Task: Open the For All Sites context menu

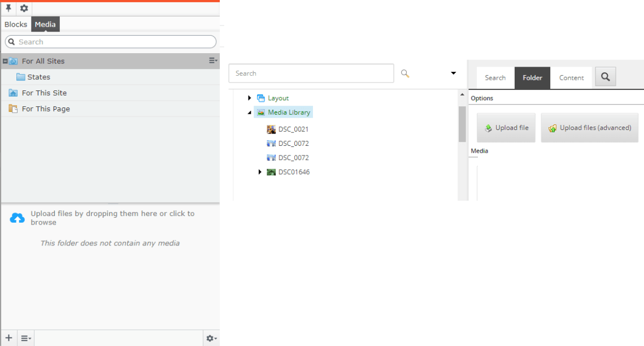Action: 212,60
